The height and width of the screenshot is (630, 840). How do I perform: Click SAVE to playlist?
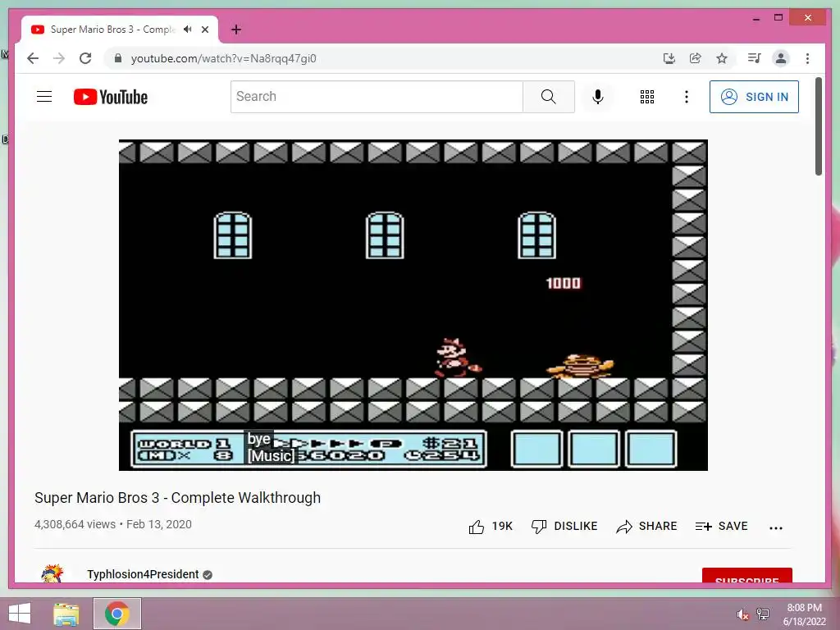click(721, 527)
